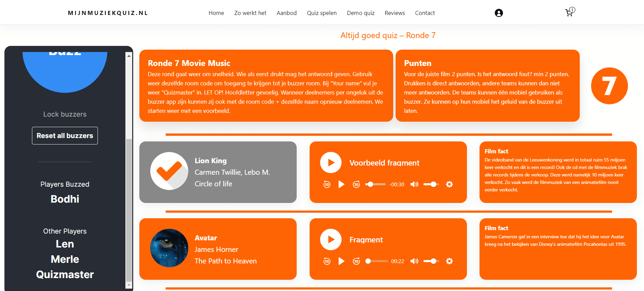Click Reset all buzzers button
This screenshot has width=644, height=291.
(65, 136)
